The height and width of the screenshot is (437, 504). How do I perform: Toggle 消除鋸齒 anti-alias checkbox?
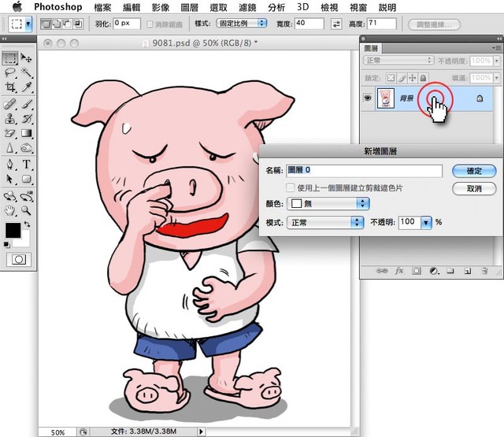(150, 24)
